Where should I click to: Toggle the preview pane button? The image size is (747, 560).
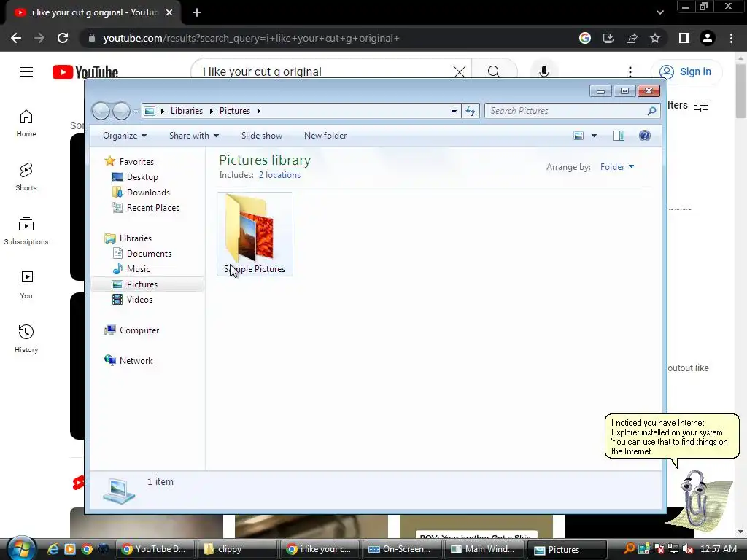point(619,136)
